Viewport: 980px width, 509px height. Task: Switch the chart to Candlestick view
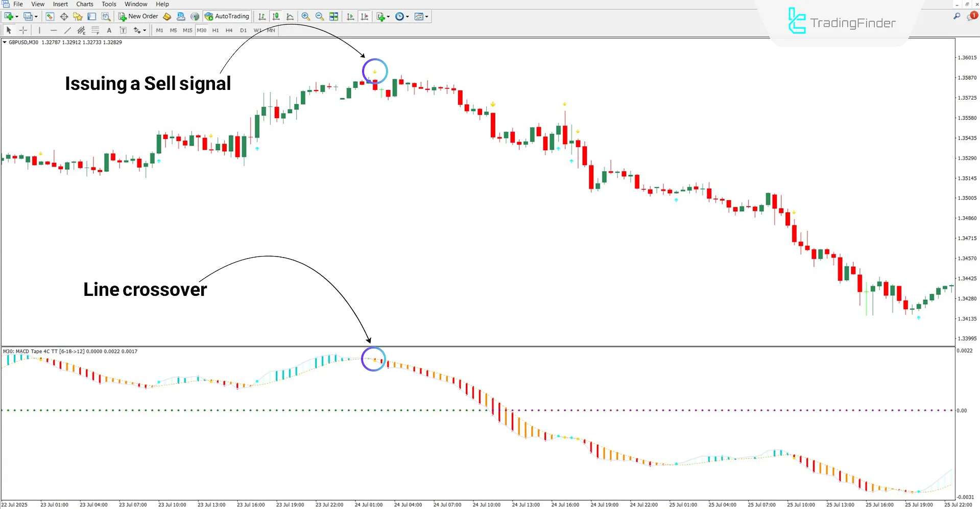coord(275,16)
